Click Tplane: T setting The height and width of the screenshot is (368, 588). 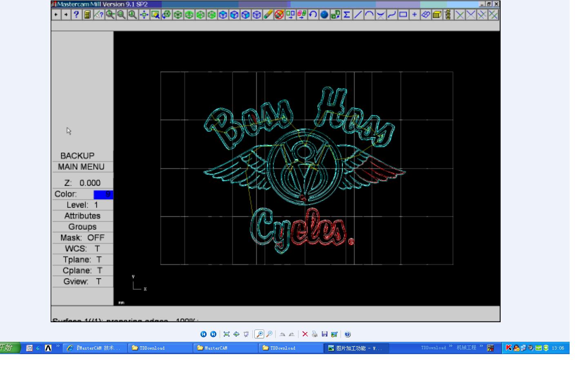click(x=82, y=260)
